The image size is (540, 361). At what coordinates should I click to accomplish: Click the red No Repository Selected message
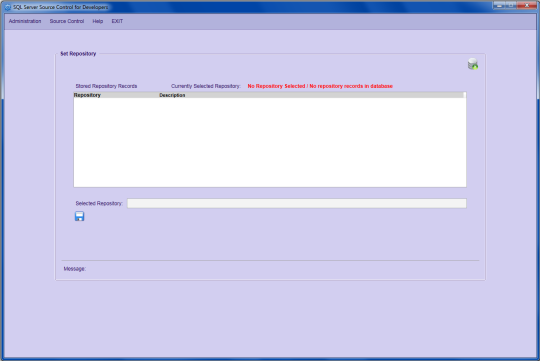coord(320,86)
